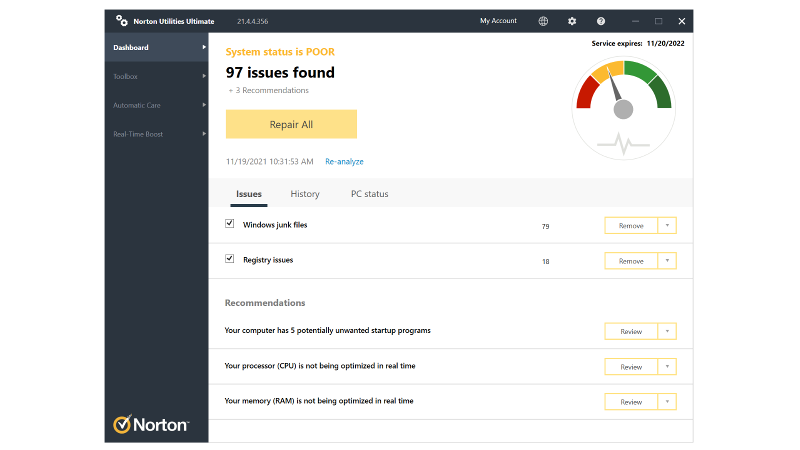Viewport: 800px width, 450px height.
Task: Click the 'Windows junk files' label
Action: (275, 224)
